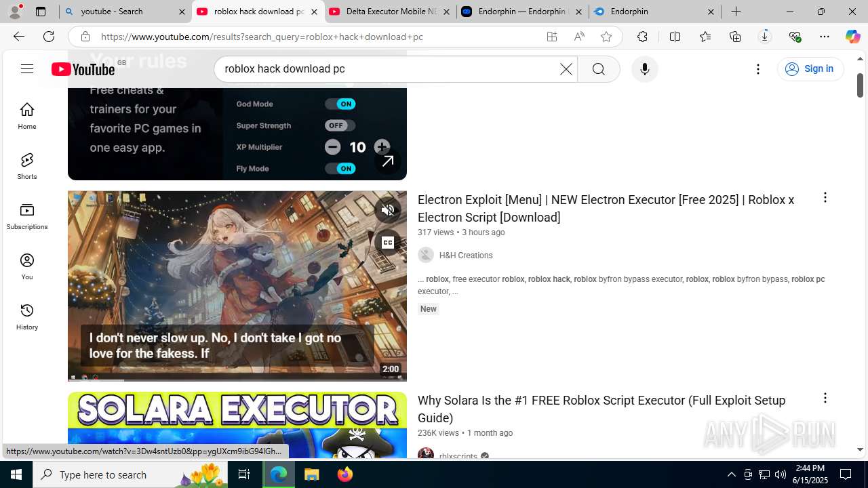Click the magnifier search button

pyautogui.click(x=598, y=69)
